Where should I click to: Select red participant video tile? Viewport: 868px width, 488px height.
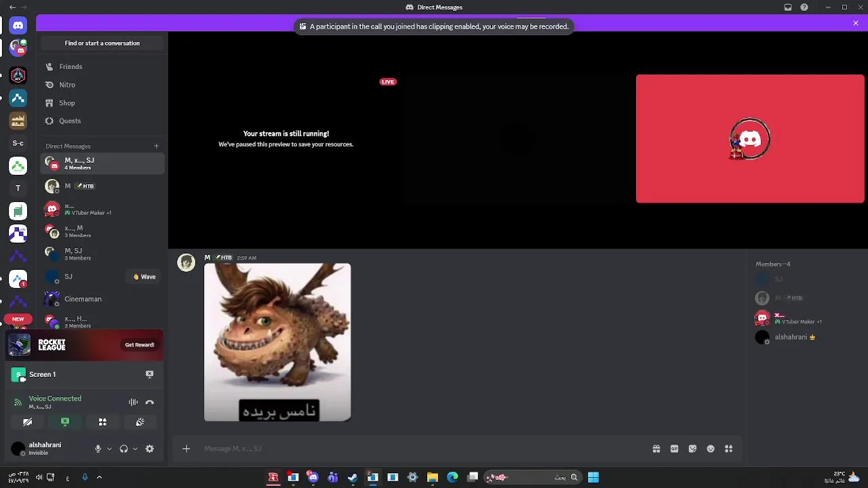[x=750, y=139]
